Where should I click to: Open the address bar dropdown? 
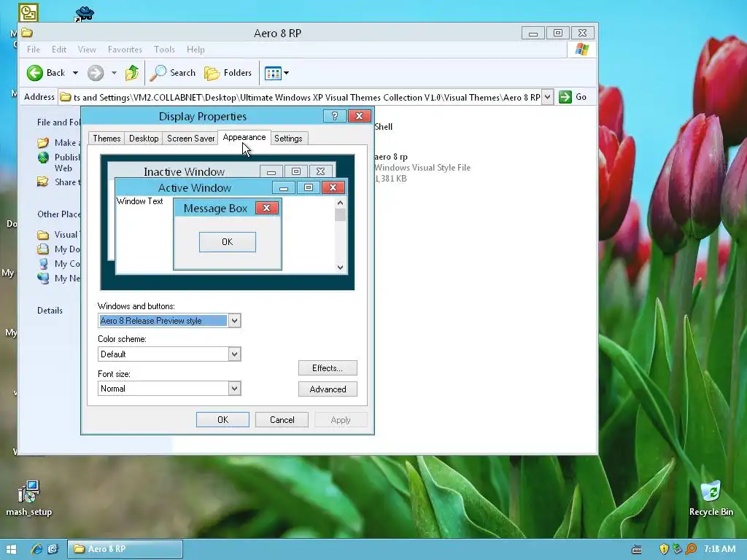[x=547, y=97]
